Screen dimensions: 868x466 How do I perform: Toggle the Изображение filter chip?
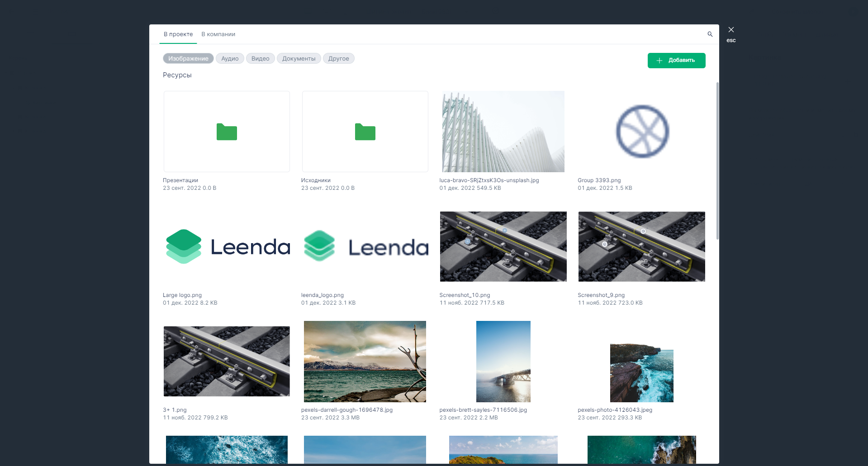188,59
